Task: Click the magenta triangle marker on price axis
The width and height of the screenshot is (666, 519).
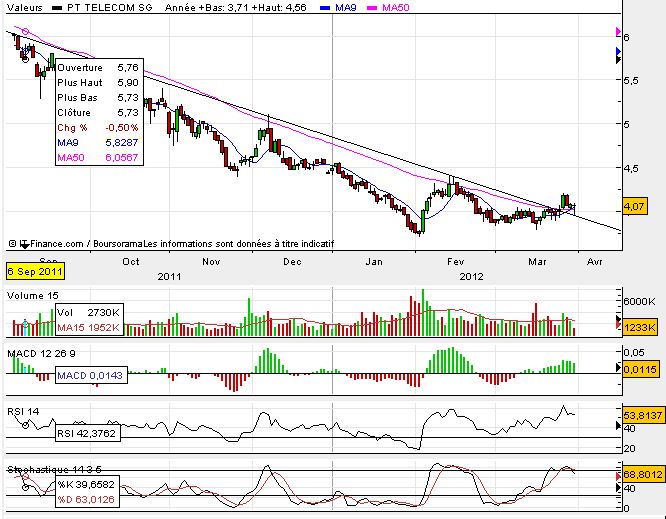Action: (618, 31)
